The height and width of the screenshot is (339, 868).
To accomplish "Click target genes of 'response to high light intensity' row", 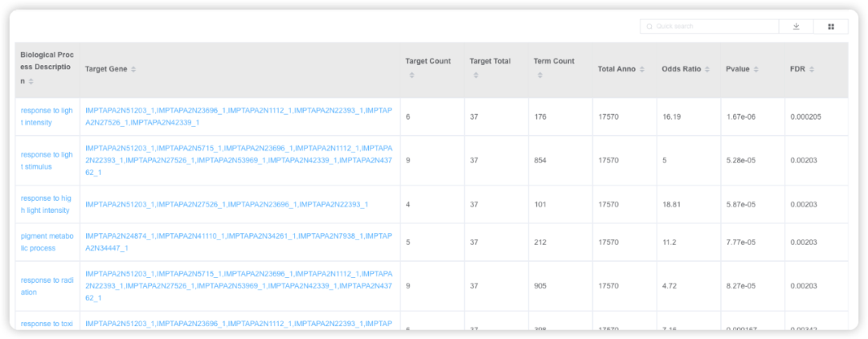I will pyautogui.click(x=227, y=205).
